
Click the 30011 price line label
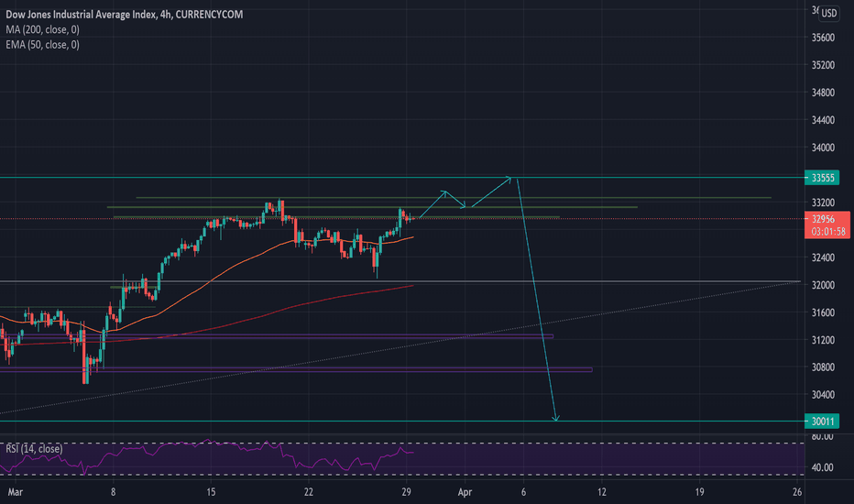click(x=823, y=422)
